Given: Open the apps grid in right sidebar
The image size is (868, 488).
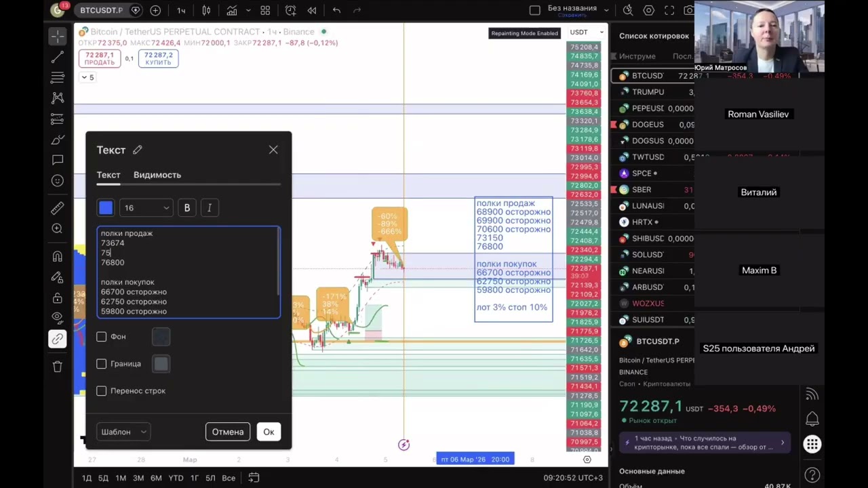Looking at the screenshot, I should (812, 445).
